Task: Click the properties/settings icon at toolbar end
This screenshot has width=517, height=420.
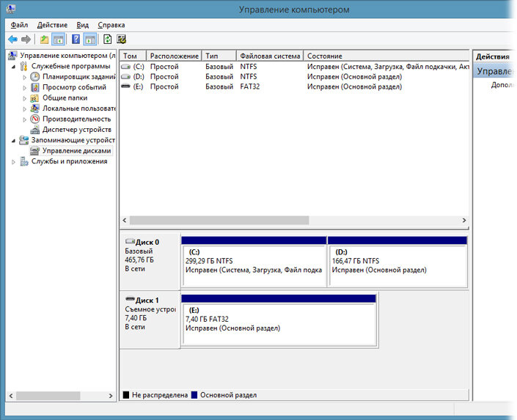Action: [x=121, y=40]
